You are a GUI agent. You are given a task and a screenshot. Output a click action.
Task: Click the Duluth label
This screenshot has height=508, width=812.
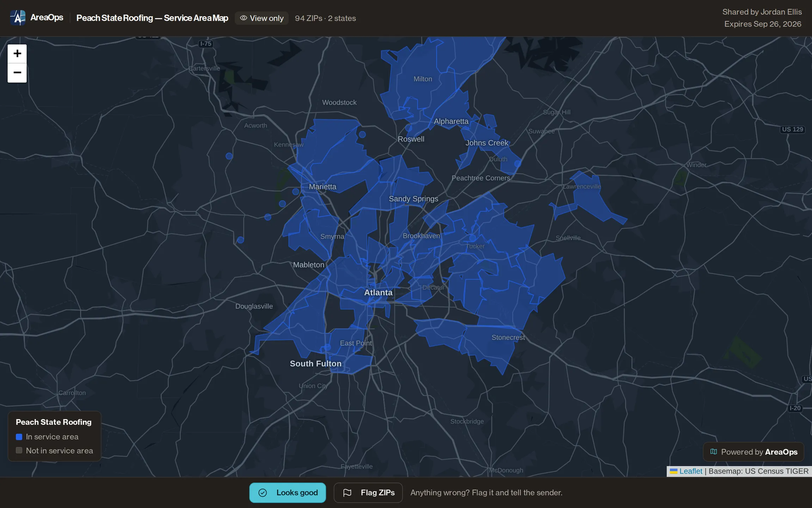(x=498, y=159)
